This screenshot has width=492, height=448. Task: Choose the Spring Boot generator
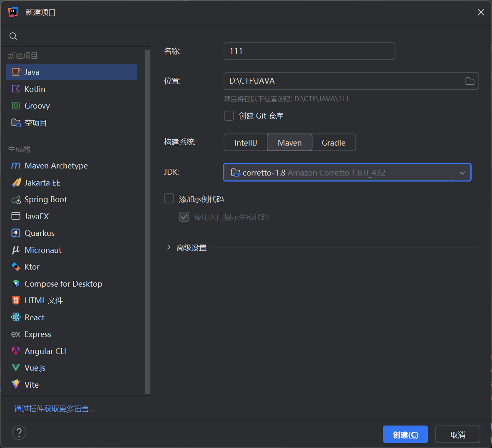click(71, 199)
